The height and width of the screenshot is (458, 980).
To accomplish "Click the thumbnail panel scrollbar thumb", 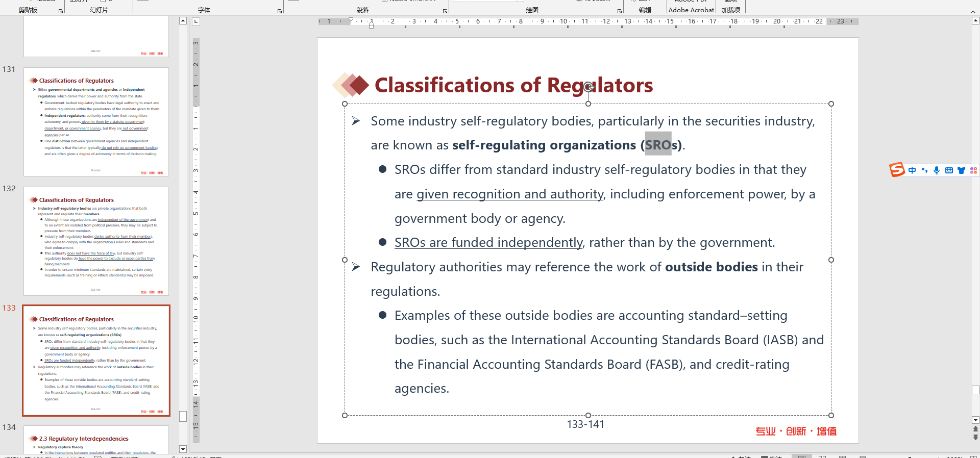I will [x=183, y=416].
